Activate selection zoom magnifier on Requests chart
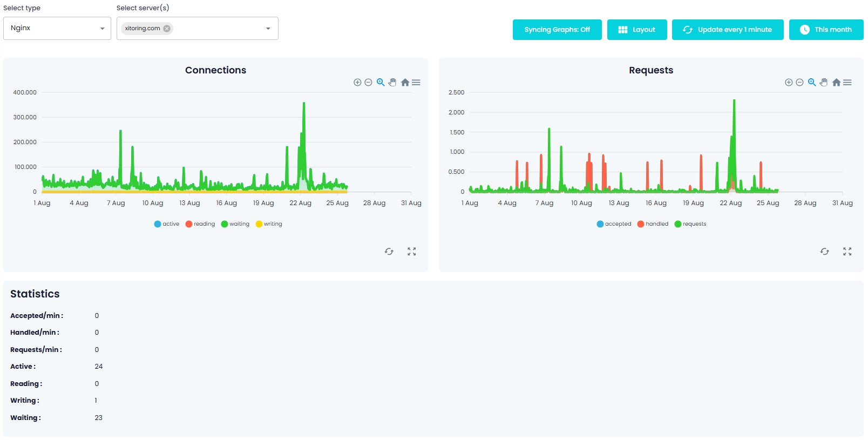 [812, 83]
